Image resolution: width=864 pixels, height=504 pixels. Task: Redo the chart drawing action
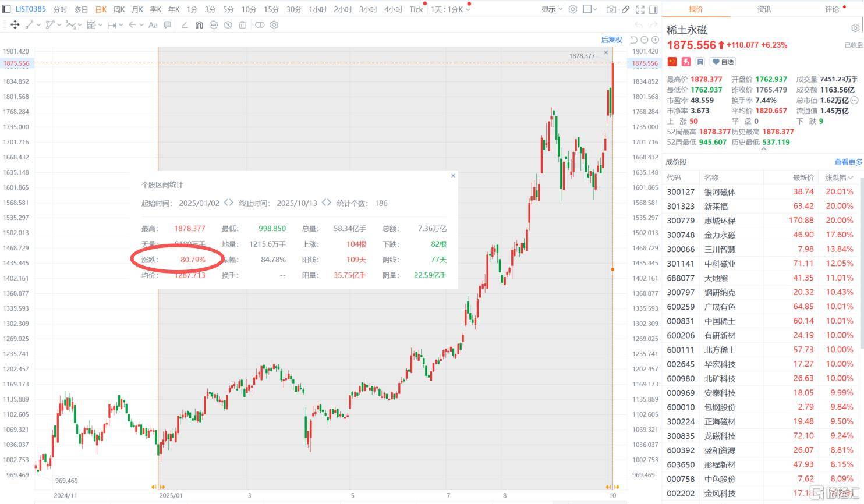(x=654, y=25)
